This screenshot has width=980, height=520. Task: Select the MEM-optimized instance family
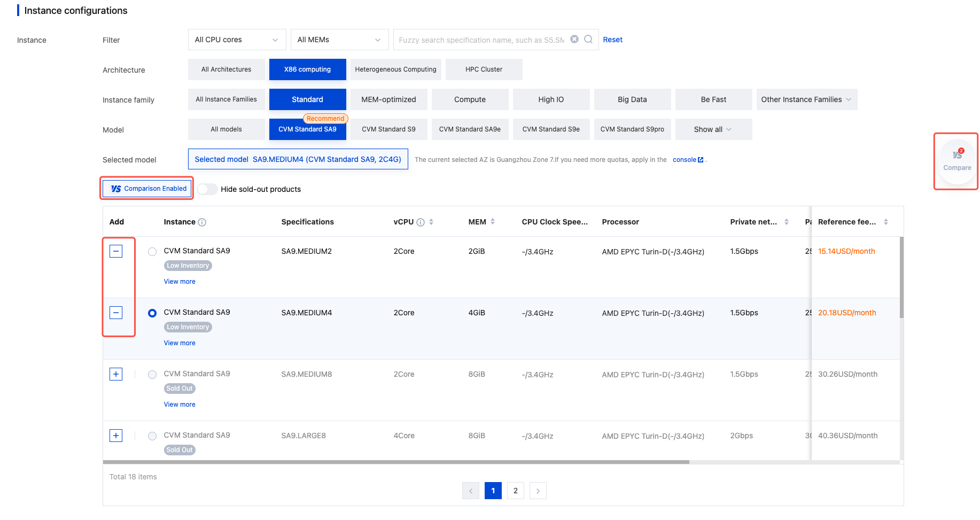pos(388,99)
